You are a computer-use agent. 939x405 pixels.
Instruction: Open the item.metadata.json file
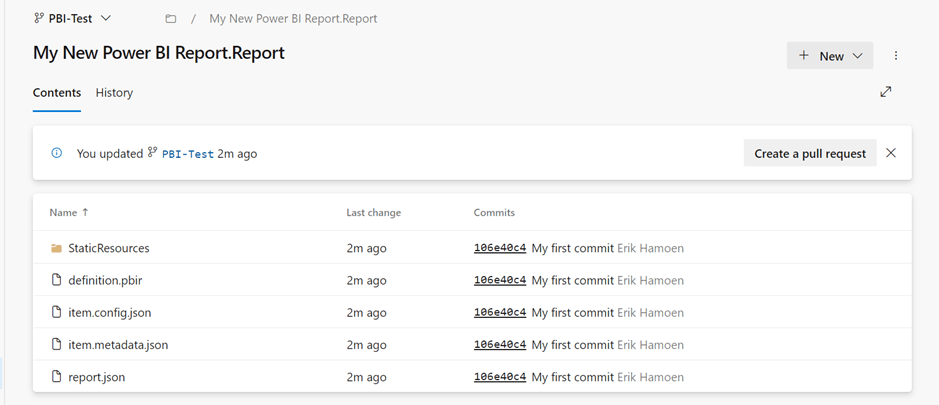118,345
